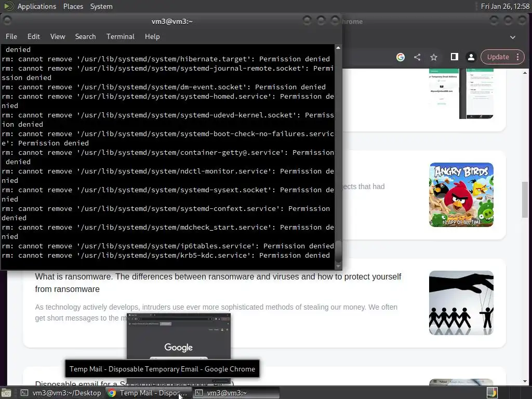Screen dimensions: 532x399
Task: Open the terminal Search menu
Action: tap(85, 36)
